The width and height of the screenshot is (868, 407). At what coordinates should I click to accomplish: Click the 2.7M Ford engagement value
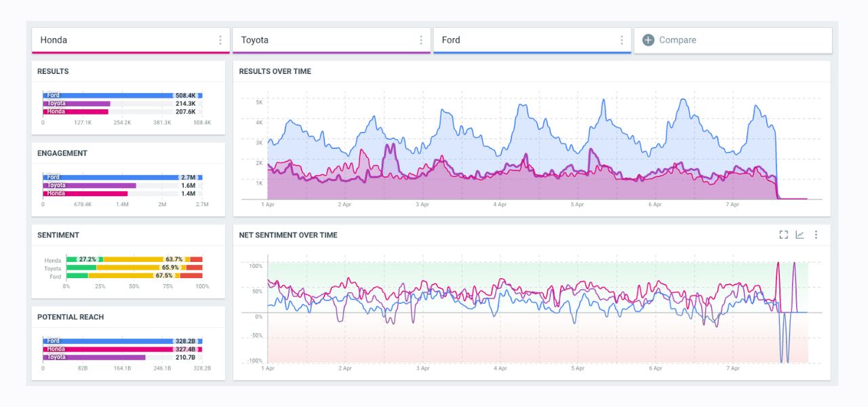(x=189, y=177)
